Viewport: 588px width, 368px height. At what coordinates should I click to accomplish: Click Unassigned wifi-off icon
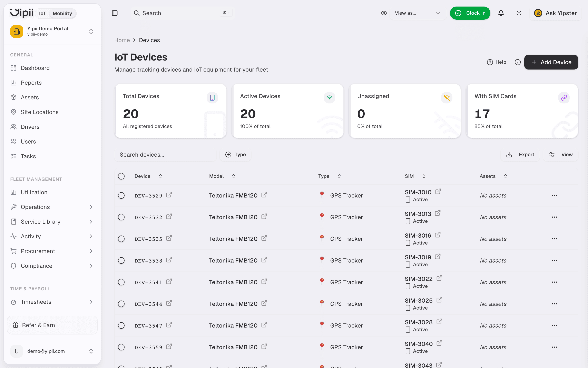[x=447, y=98]
